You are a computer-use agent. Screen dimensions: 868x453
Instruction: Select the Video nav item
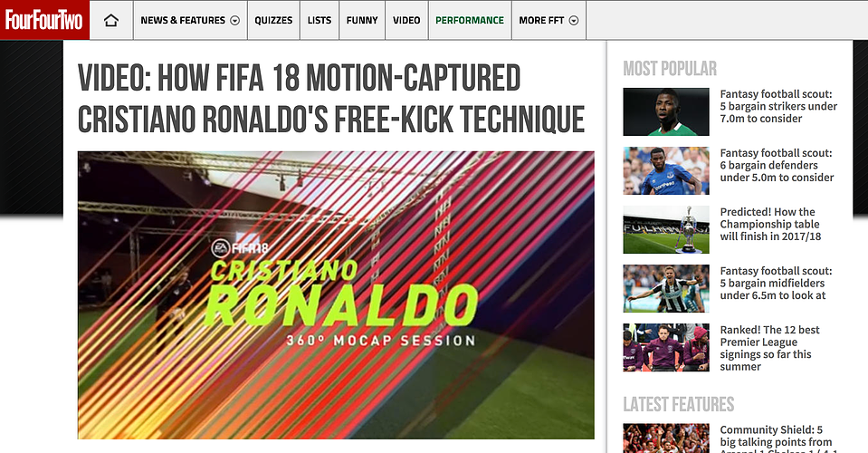coord(406,21)
